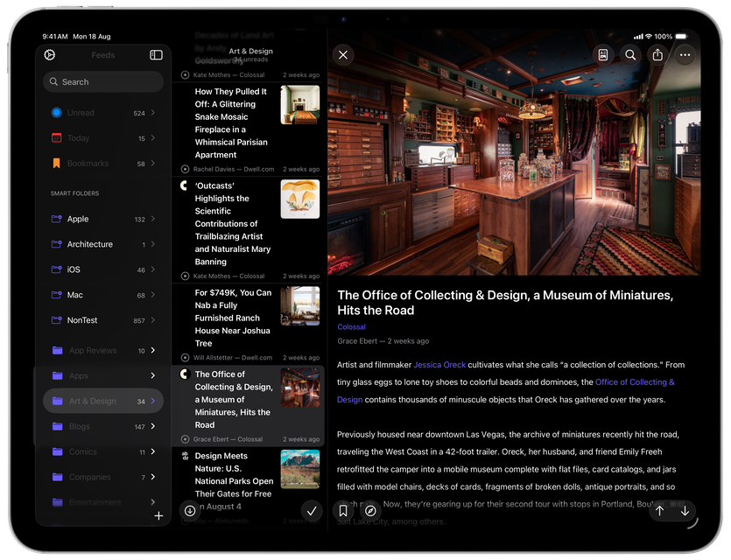Bookmark the current article
The image size is (731, 560).
[x=343, y=511]
